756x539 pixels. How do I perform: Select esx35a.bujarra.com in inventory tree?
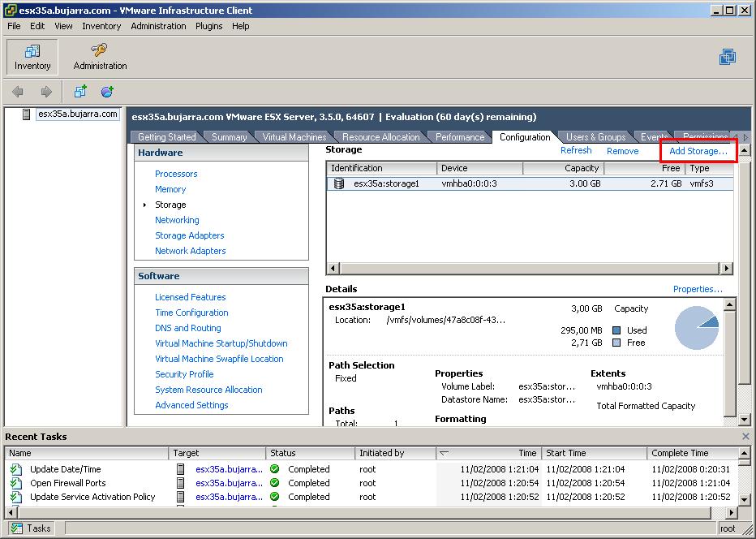coord(78,114)
